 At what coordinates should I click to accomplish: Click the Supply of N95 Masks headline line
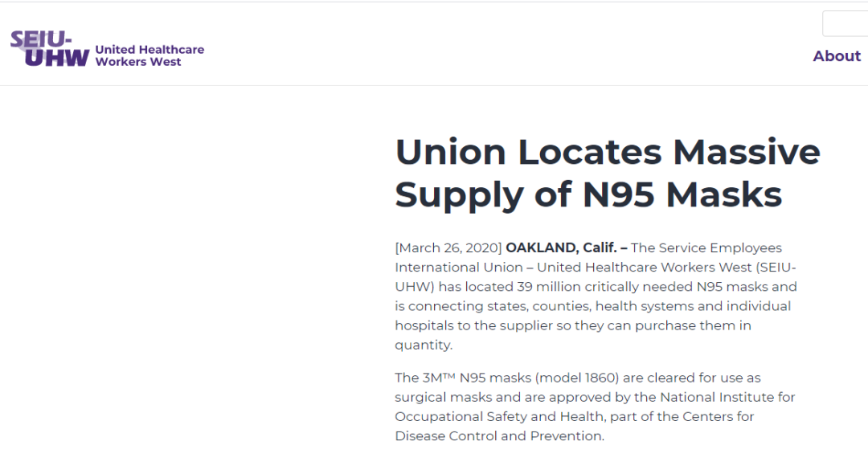click(588, 194)
